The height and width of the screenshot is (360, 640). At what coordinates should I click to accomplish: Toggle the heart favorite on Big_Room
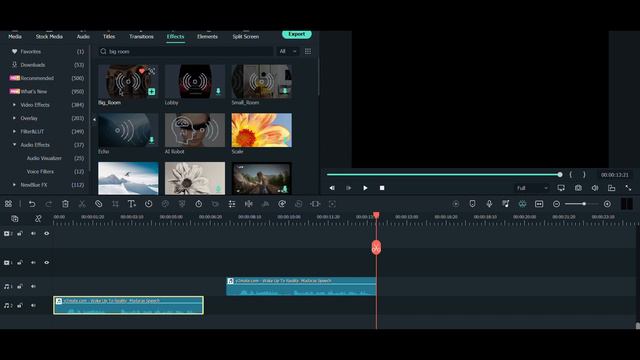(x=142, y=71)
